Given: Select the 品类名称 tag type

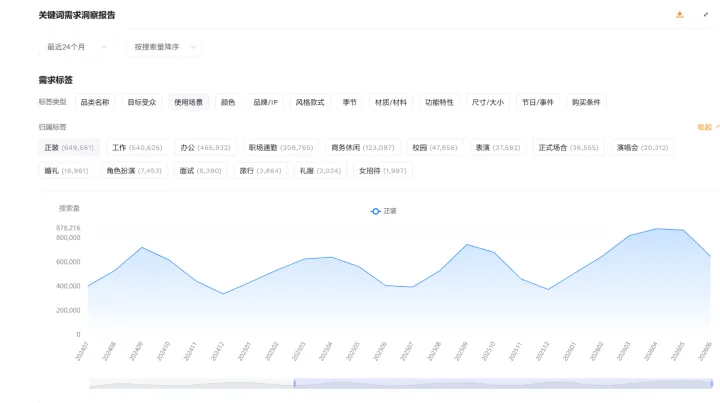Looking at the screenshot, I should click(95, 102).
